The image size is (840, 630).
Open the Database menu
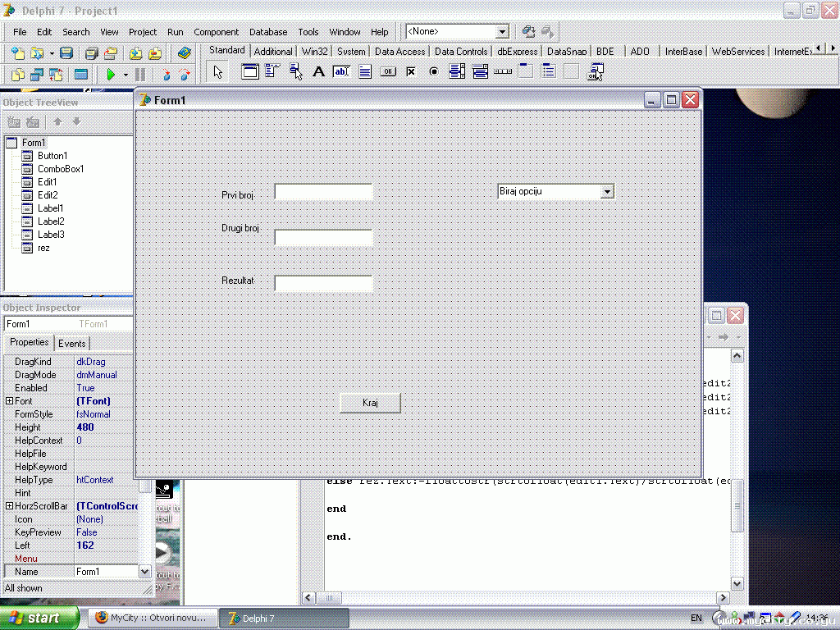[268, 32]
